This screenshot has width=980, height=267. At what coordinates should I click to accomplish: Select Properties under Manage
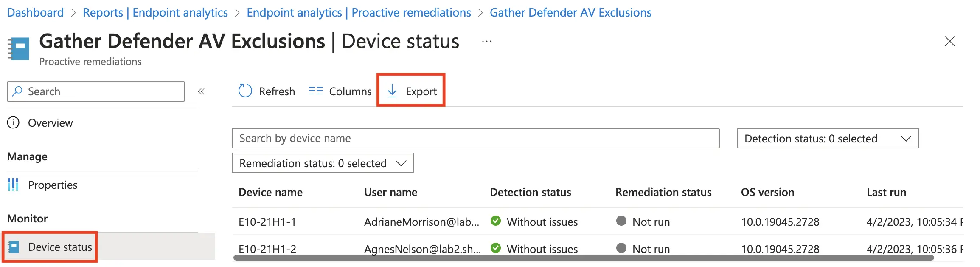[53, 185]
